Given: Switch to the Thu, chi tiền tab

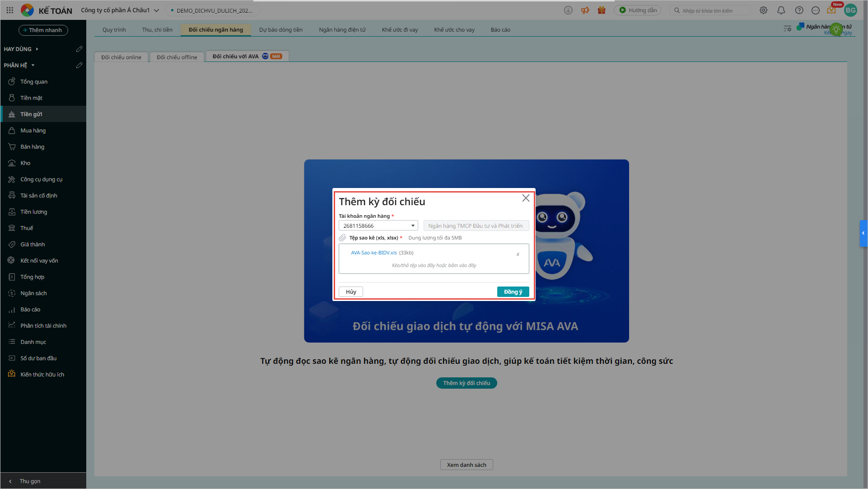Looking at the screenshot, I should [x=157, y=30].
